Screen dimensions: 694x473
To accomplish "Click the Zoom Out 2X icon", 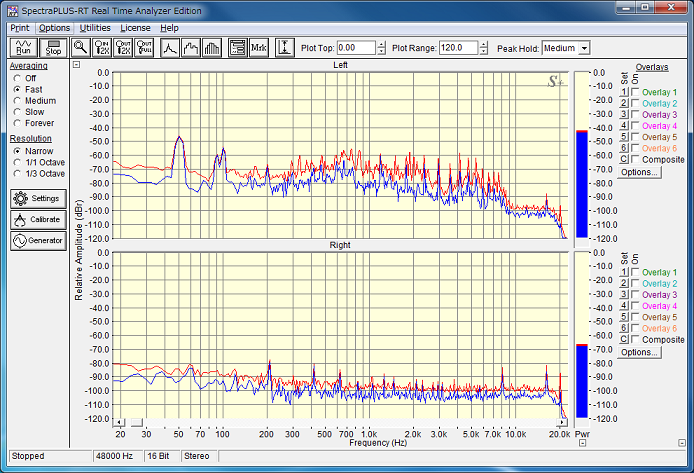I will click(123, 47).
